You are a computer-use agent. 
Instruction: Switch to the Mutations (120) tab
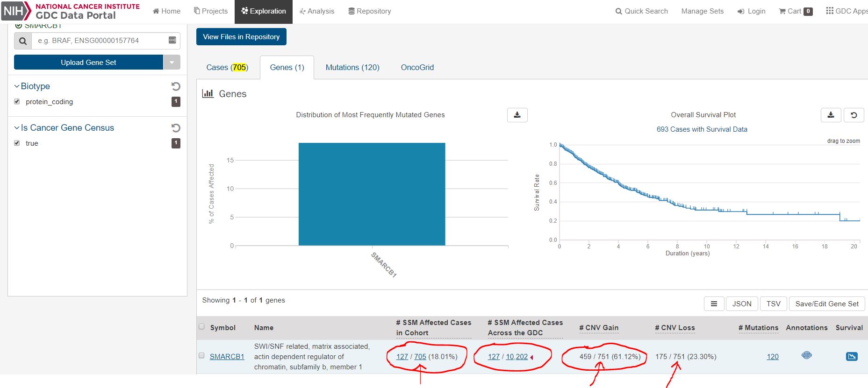tap(352, 68)
